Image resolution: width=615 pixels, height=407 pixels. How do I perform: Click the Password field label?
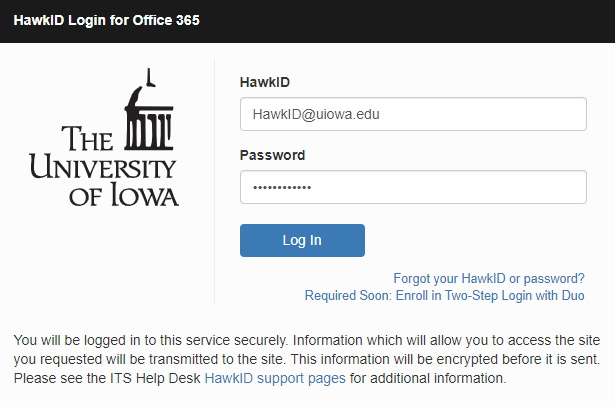pos(272,155)
